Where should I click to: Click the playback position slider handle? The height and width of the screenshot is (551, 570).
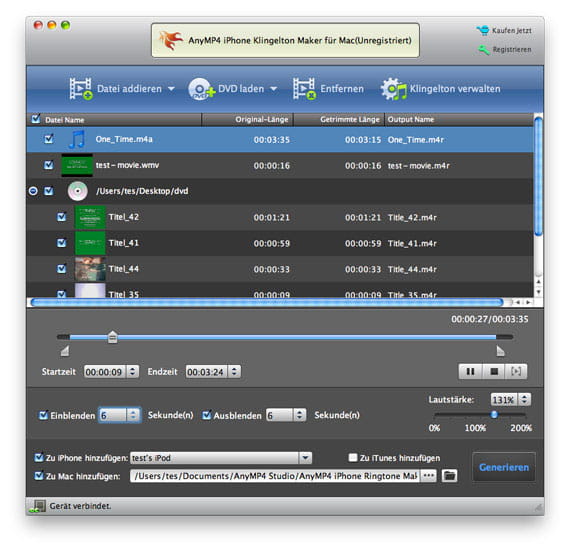(113, 337)
